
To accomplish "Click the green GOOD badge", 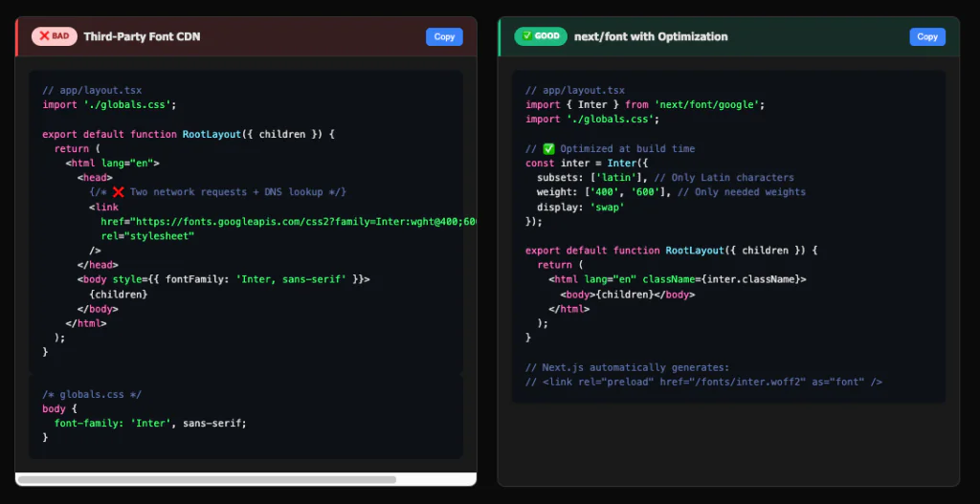I will click(x=541, y=36).
